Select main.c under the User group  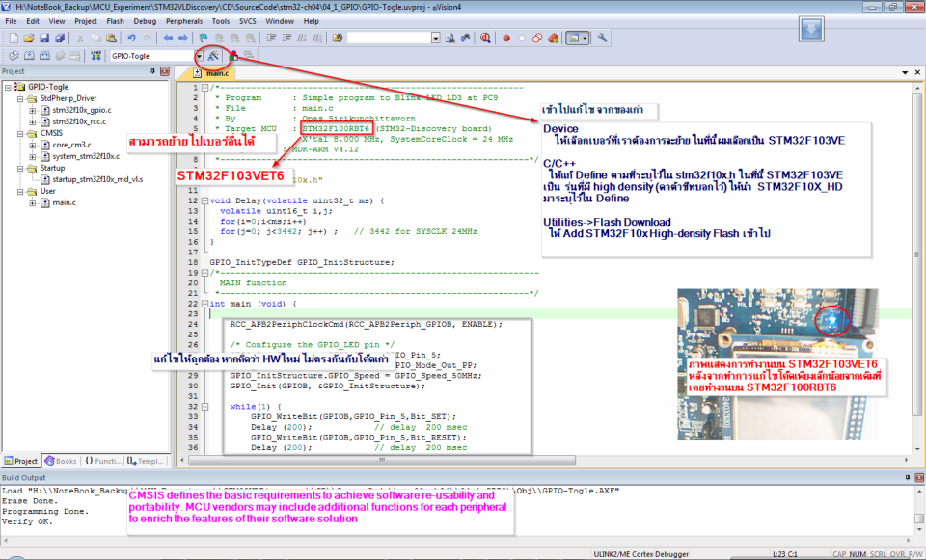[64, 202]
